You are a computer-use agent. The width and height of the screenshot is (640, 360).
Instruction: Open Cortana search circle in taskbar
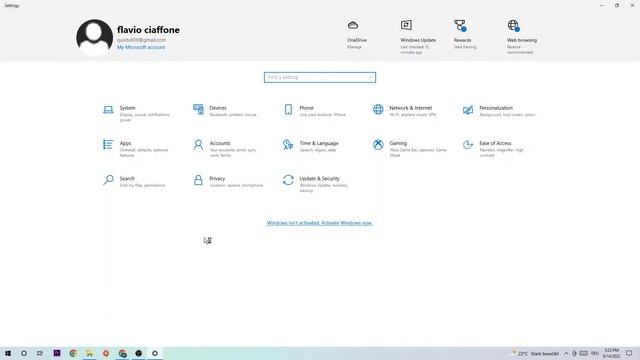(24, 353)
